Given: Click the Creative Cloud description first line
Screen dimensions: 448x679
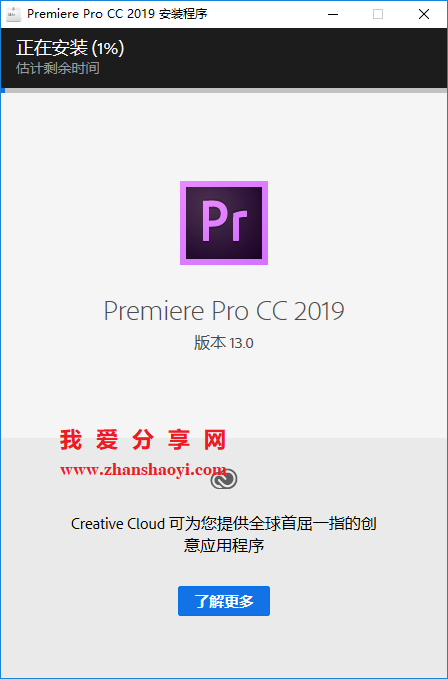Looking at the screenshot, I should click(x=224, y=524).
